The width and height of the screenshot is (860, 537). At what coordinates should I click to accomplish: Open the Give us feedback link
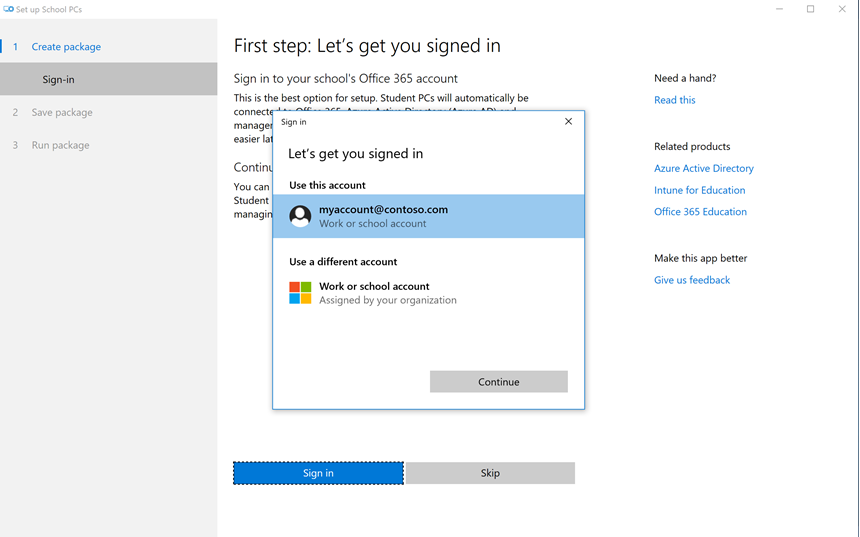pyautogui.click(x=692, y=280)
